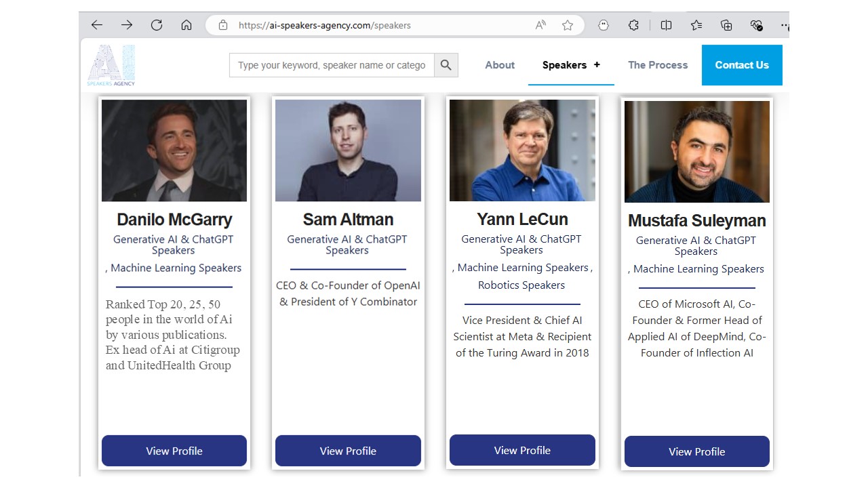Open the About menu item
The image size is (868, 488).
[x=500, y=65]
